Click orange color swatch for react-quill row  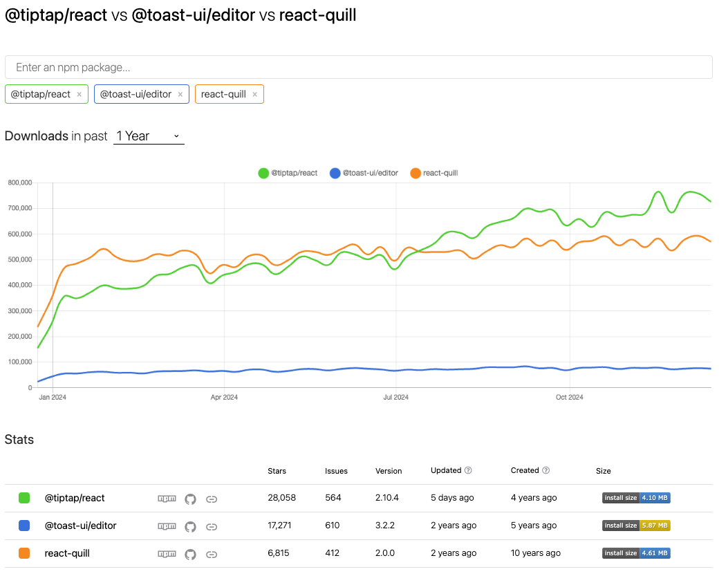tap(24, 553)
